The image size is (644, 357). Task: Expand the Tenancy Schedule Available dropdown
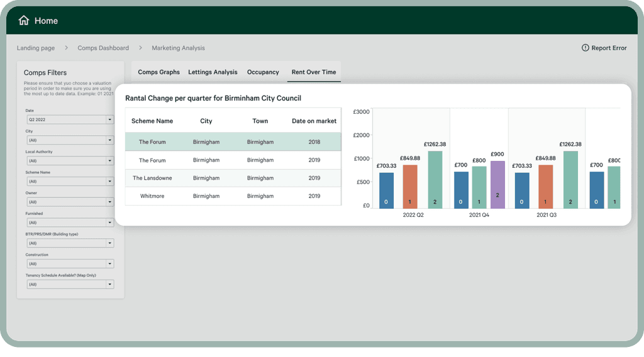pos(70,284)
